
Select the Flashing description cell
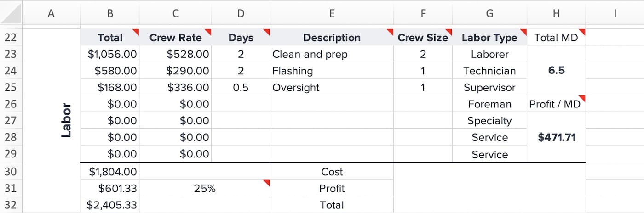332,71
